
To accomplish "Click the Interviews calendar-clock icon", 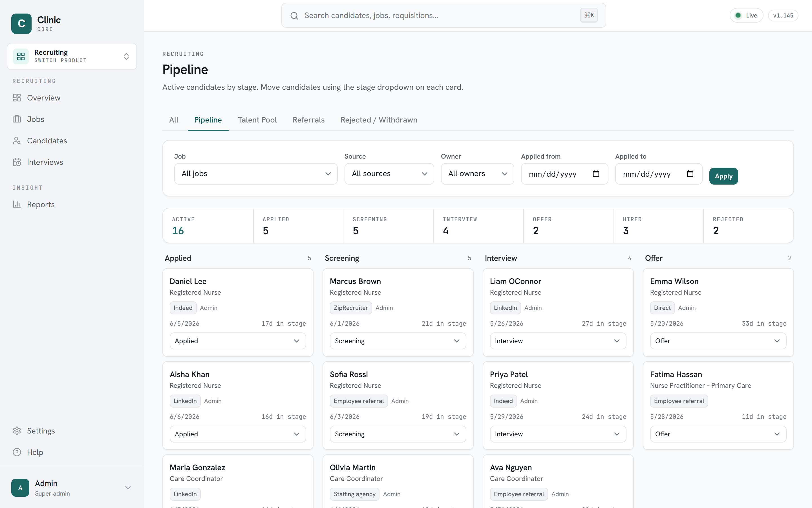I will click(x=17, y=162).
